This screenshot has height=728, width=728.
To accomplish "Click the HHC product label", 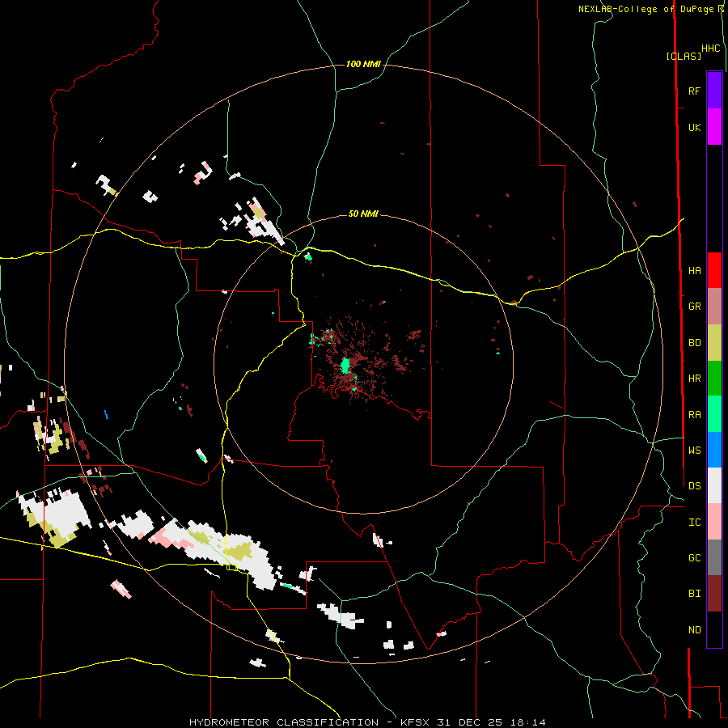I will [x=710, y=49].
